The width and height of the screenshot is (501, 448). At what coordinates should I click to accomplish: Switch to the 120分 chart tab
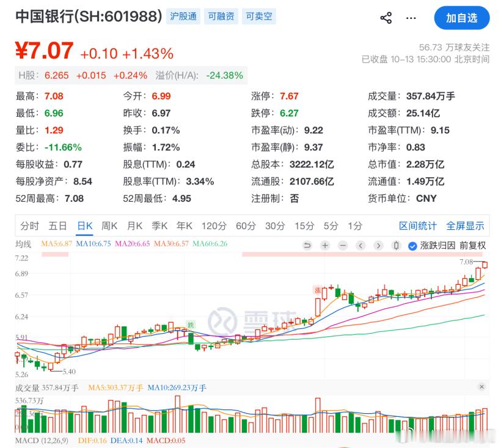pyautogui.click(x=214, y=226)
